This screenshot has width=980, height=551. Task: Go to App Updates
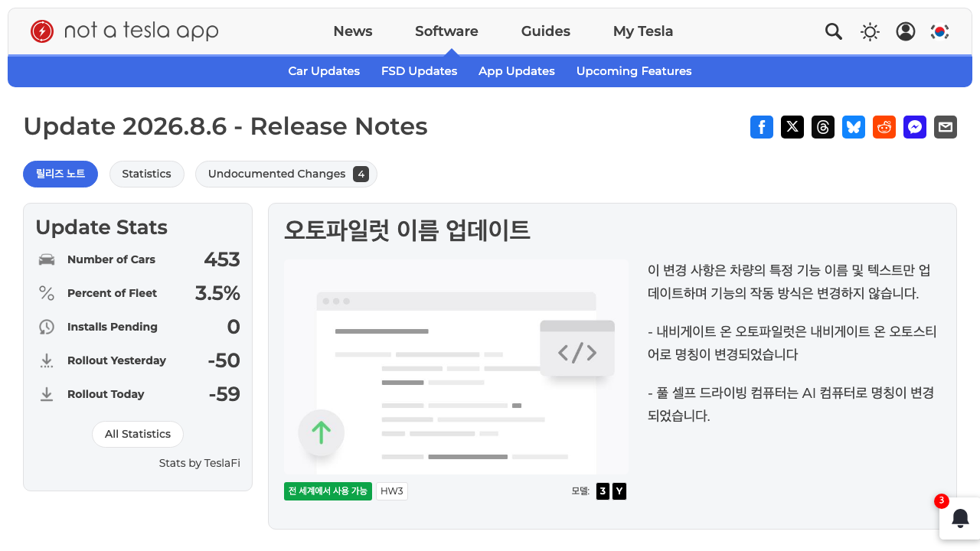tap(517, 71)
